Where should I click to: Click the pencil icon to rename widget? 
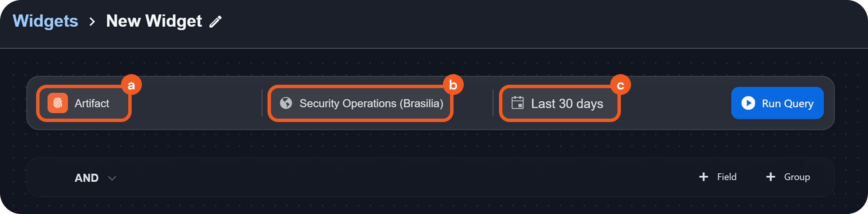(x=216, y=22)
